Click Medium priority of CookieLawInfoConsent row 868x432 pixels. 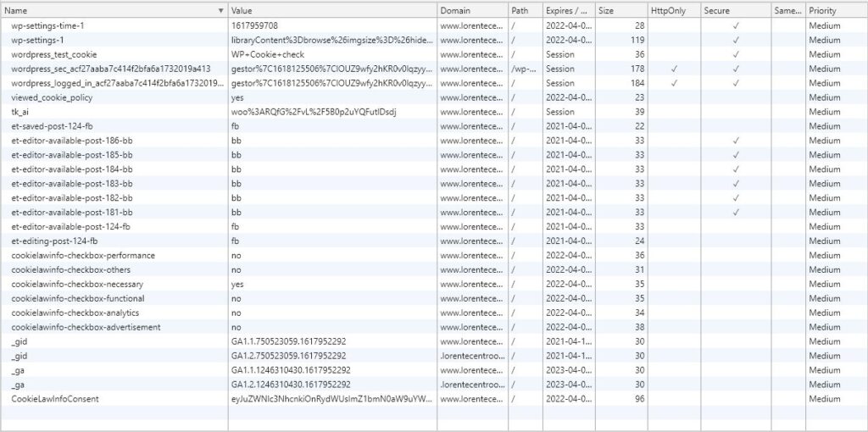tap(824, 399)
